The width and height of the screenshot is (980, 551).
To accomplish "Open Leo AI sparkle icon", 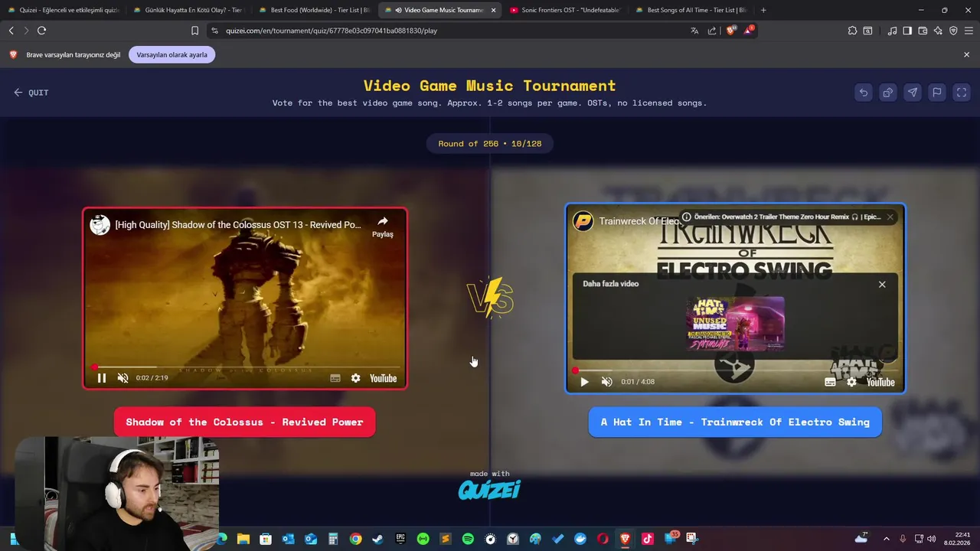I will pyautogui.click(x=938, y=31).
